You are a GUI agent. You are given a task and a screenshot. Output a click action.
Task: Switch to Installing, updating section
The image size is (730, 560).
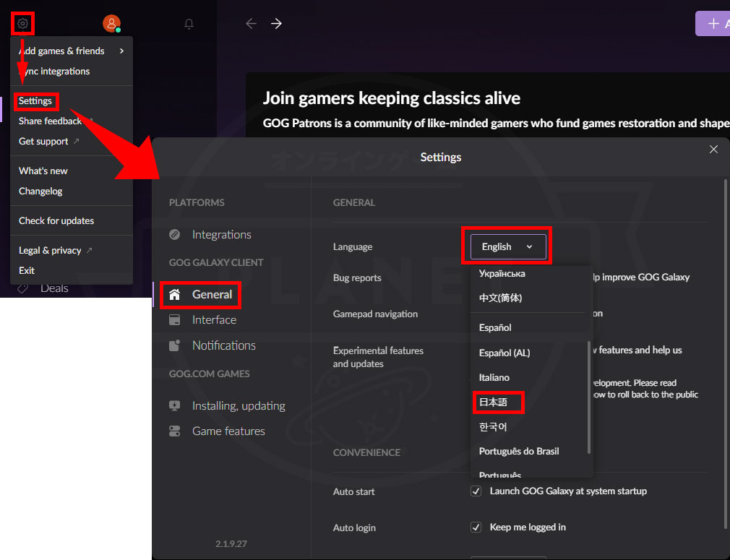coord(239,405)
